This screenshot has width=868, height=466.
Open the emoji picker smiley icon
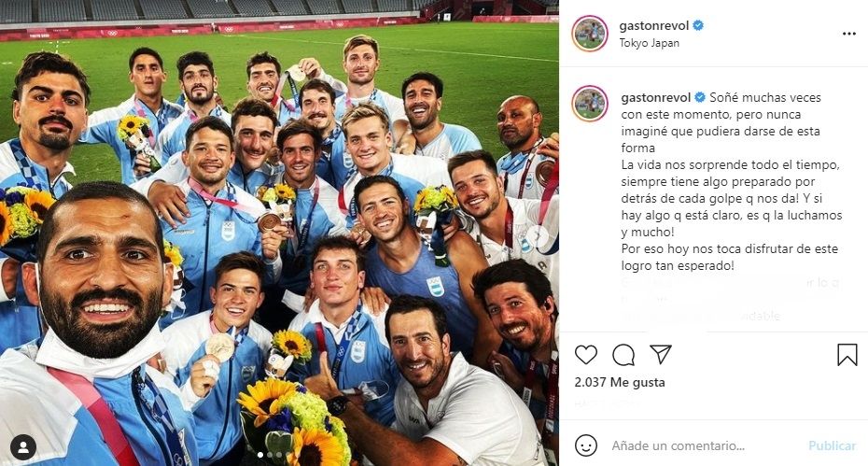click(x=586, y=445)
